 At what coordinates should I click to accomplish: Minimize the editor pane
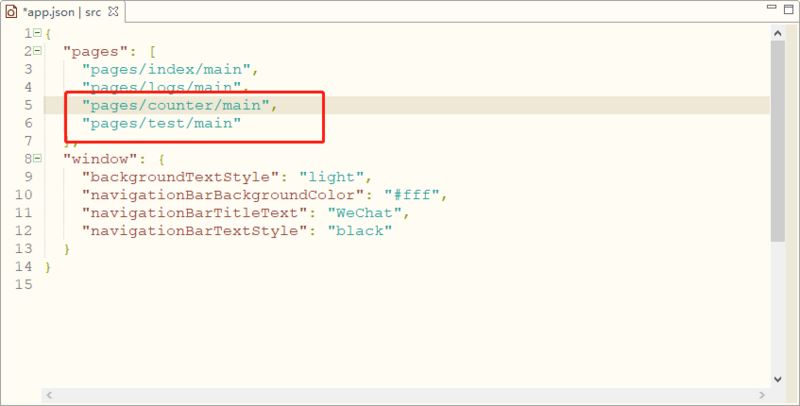[x=771, y=8]
